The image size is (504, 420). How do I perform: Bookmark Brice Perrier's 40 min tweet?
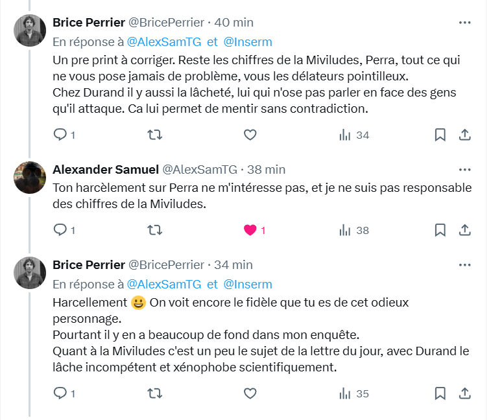[x=440, y=135]
